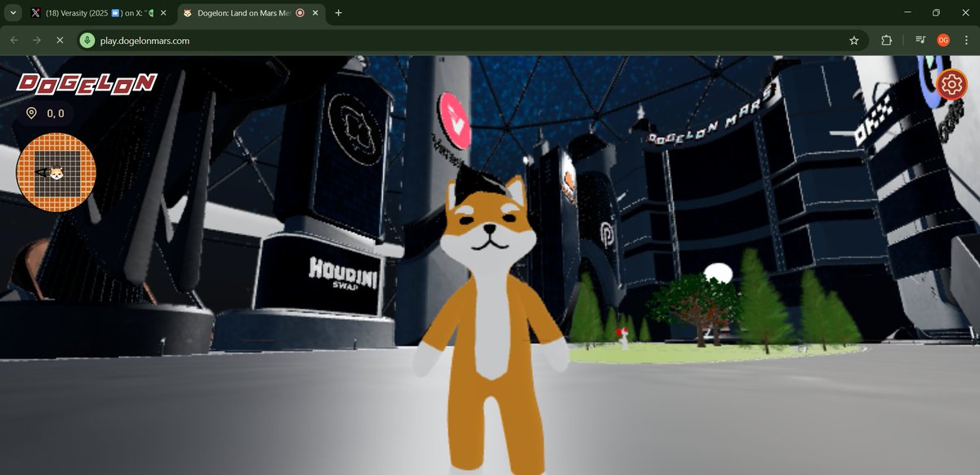The height and width of the screenshot is (475, 980).
Task: Stop loading the page
Action: click(x=60, y=40)
